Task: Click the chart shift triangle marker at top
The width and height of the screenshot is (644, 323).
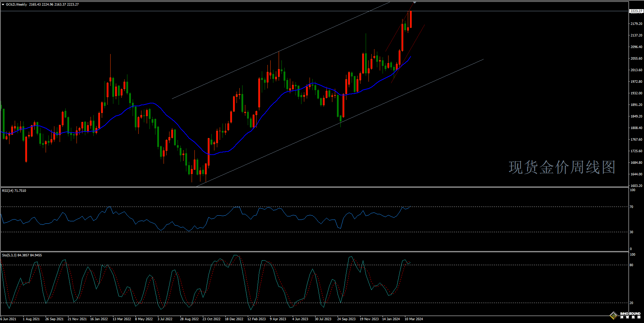Action: (414, 2)
